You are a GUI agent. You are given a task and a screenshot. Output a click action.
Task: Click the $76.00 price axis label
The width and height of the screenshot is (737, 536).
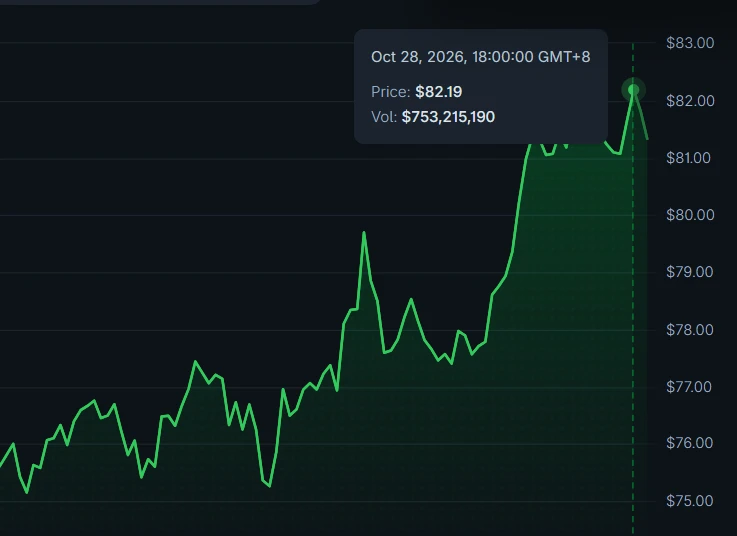(690, 443)
